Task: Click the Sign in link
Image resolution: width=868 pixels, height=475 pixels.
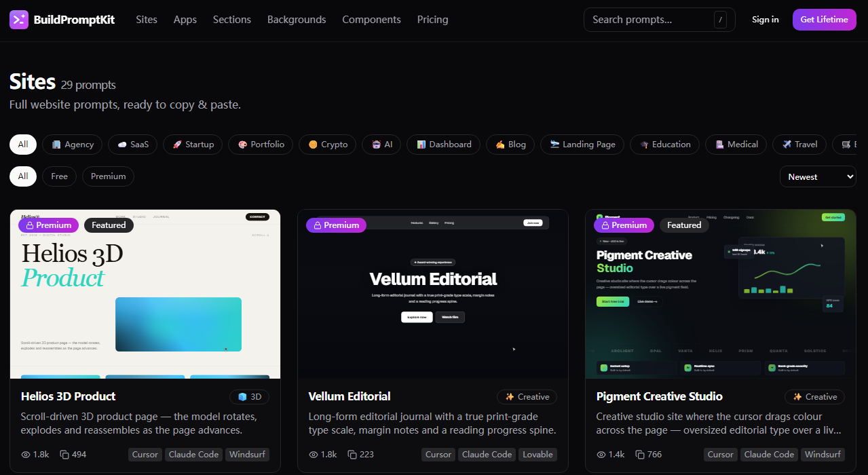Action: coord(766,20)
